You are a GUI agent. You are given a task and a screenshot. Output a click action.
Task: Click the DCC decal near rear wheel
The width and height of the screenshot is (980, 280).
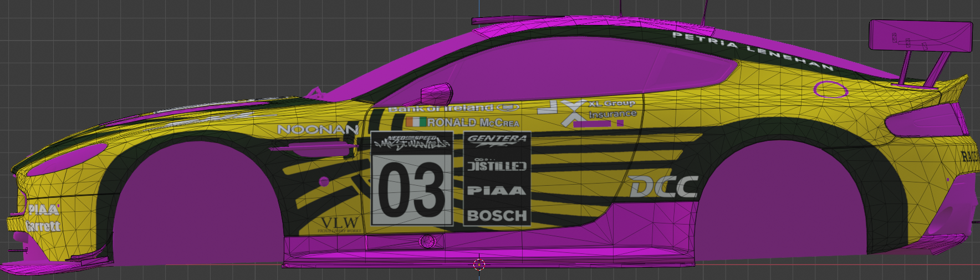click(663, 187)
